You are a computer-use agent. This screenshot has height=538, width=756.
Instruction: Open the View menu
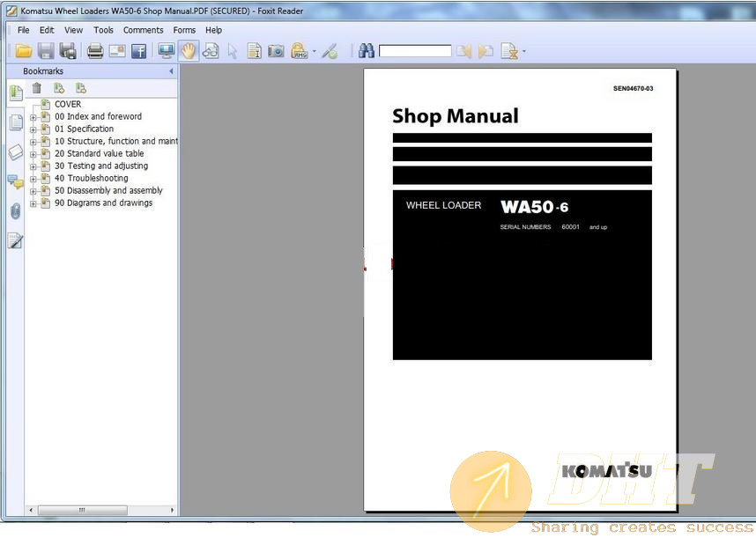(73, 30)
